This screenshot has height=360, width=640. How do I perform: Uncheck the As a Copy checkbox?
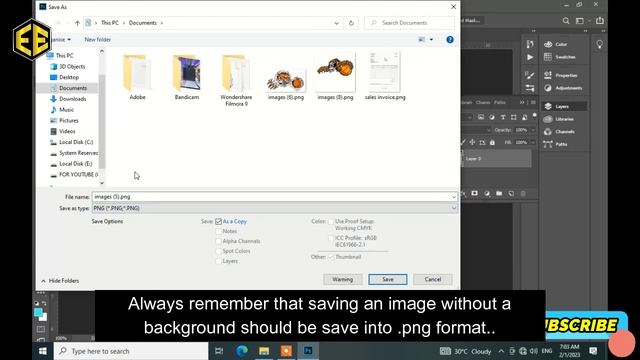(218, 221)
